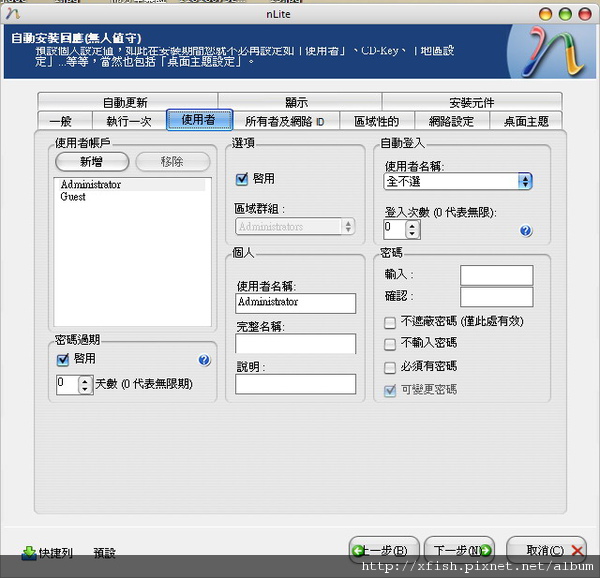Click the 使用者名稱 field containing Administrator
This screenshot has width=600, height=578.
295,303
